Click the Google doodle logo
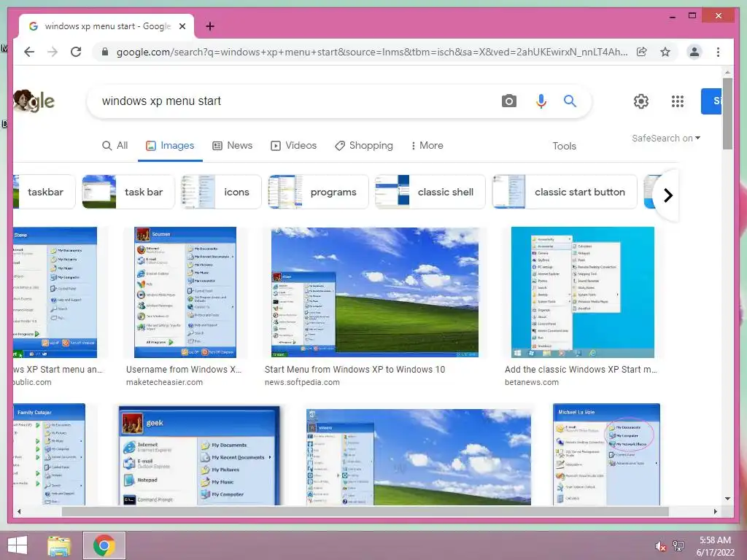Viewport: 747px width, 560px height. click(x=34, y=101)
